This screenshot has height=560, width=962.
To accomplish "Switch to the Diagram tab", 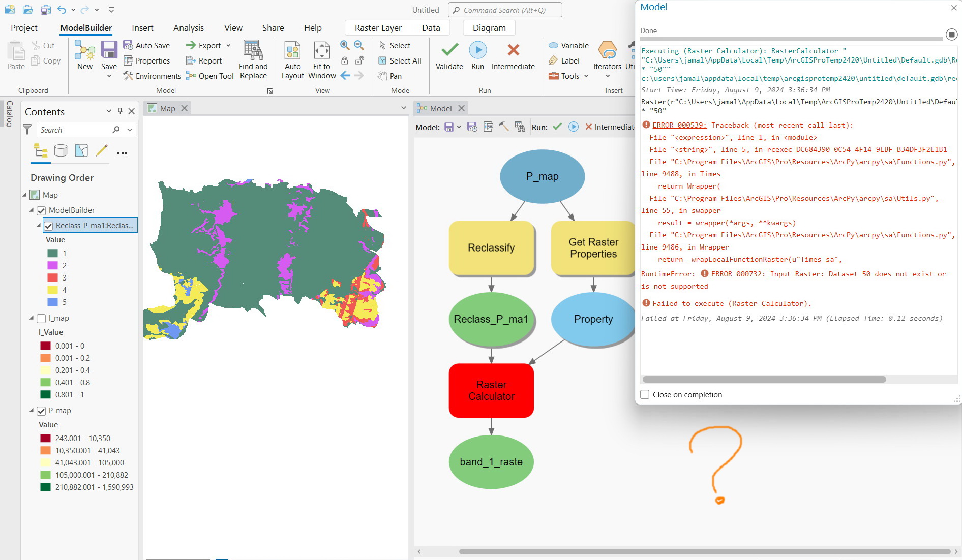I will [488, 28].
